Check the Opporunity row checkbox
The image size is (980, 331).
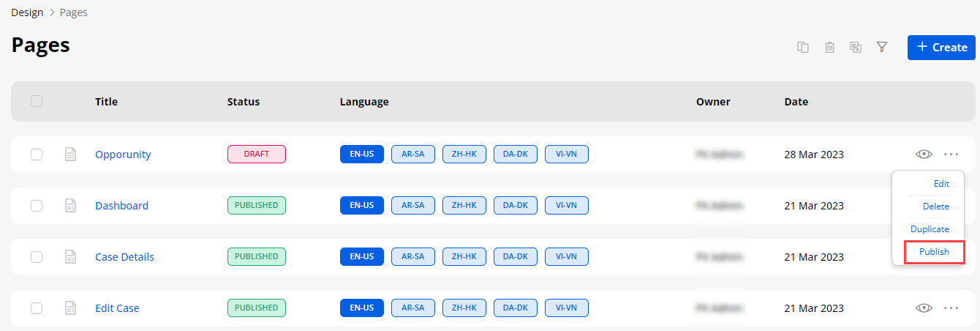tap(37, 155)
